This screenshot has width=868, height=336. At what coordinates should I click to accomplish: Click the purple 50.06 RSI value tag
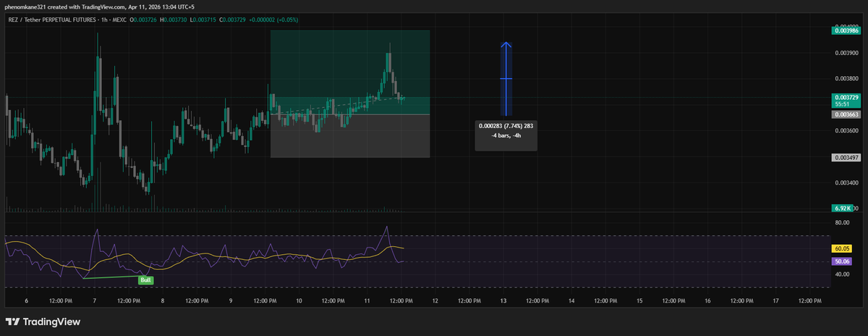tap(843, 261)
